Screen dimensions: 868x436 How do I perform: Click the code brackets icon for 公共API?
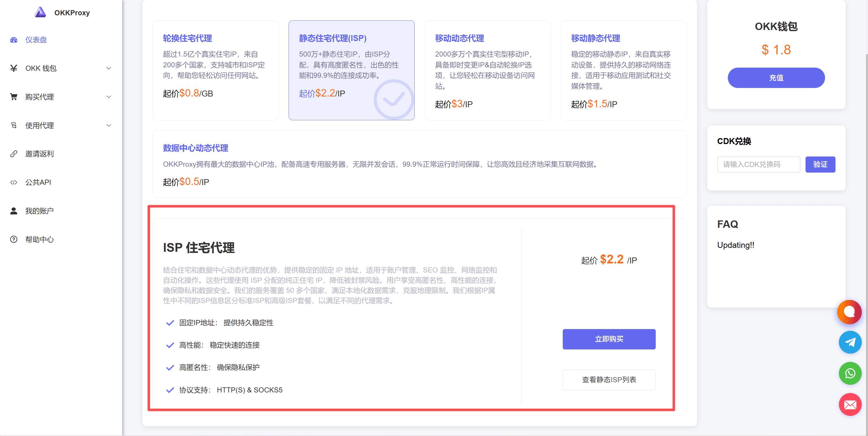(14, 182)
